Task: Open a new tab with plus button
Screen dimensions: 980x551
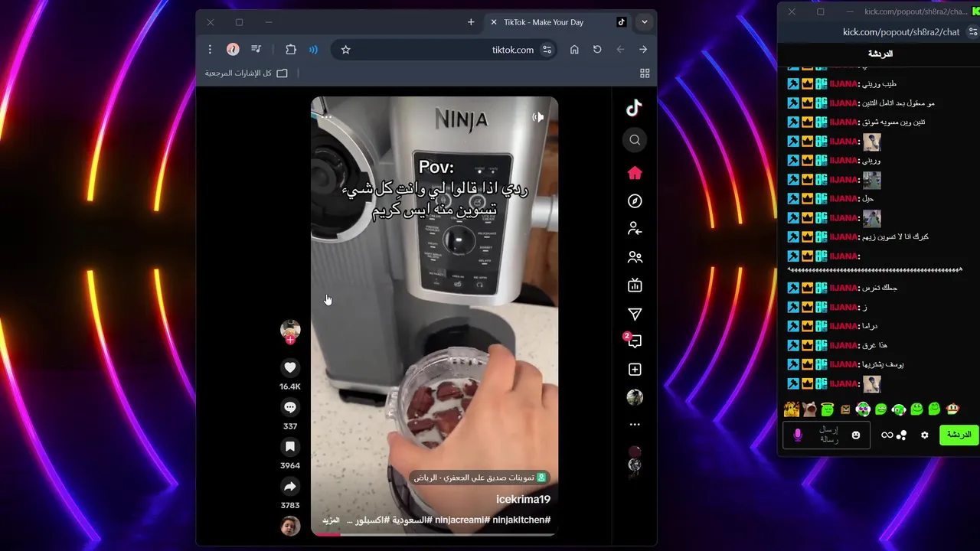Action: (x=471, y=22)
